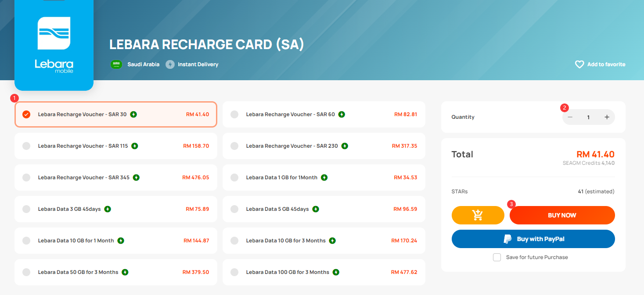Click the Lebara Recharge Voucher - SAR 30 label
Viewport: 644px width, 295px height.
click(x=82, y=114)
